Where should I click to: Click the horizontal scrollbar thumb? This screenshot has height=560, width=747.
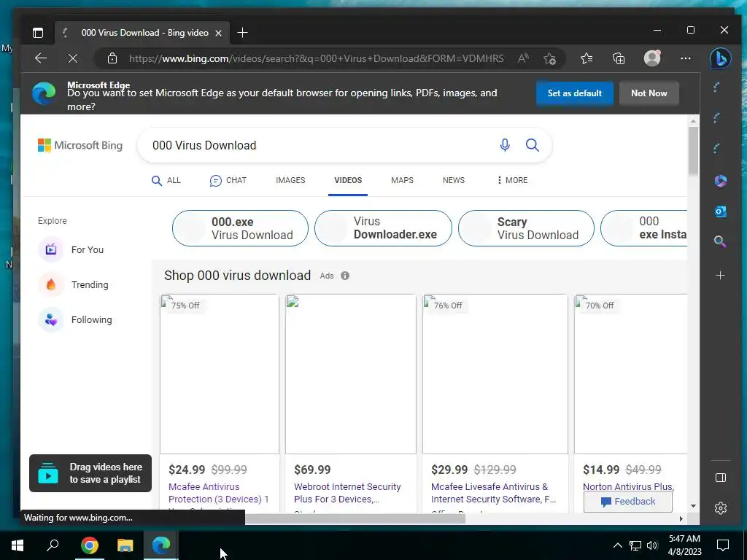[x=355, y=518]
